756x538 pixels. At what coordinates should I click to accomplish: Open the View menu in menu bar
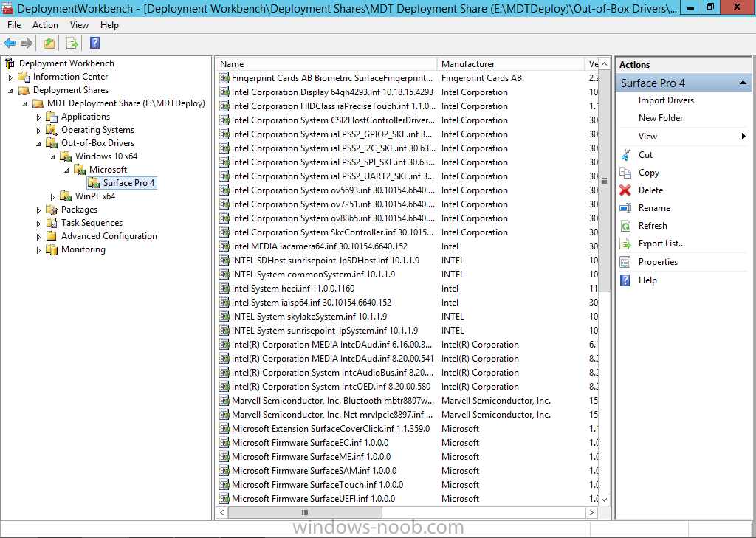79,25
